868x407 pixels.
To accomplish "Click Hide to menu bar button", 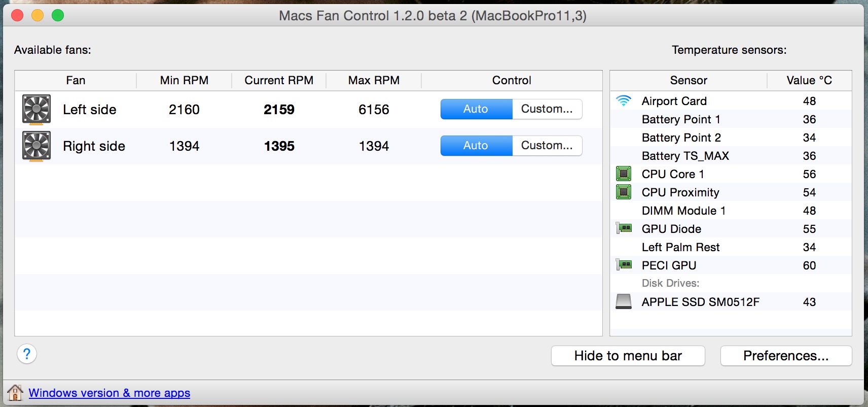I will tap(628, 356).
